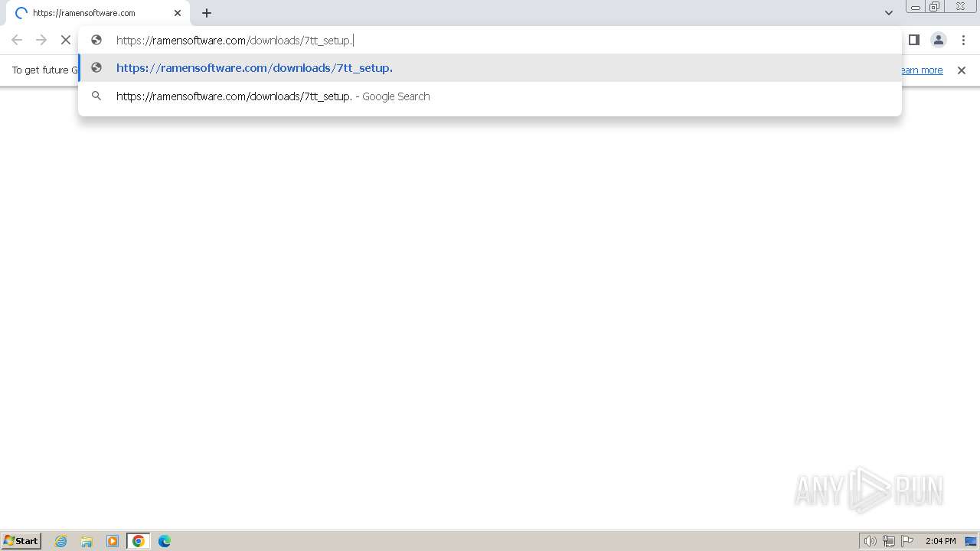Toggle the Chrome side panel
The width and height of the screenshot is (980, 551).
(x=913, y=40)
